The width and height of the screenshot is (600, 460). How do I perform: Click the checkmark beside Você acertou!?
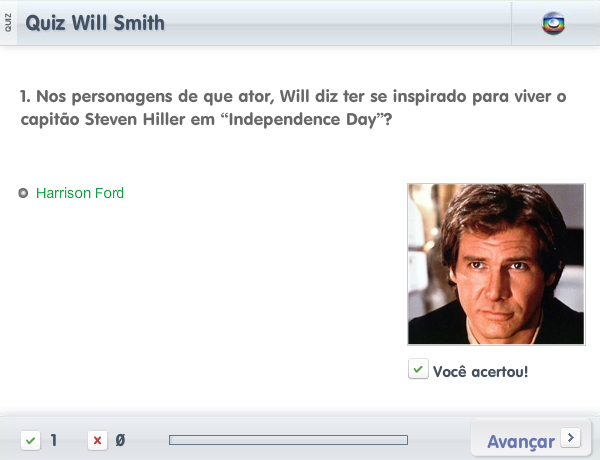click(x=418, y=369)
